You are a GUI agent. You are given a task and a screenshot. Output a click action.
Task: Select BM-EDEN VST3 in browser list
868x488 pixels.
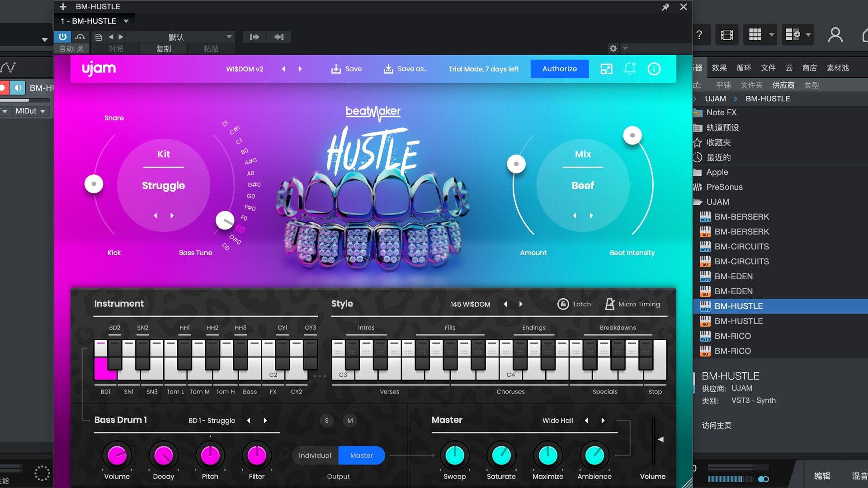pos(733,277)
